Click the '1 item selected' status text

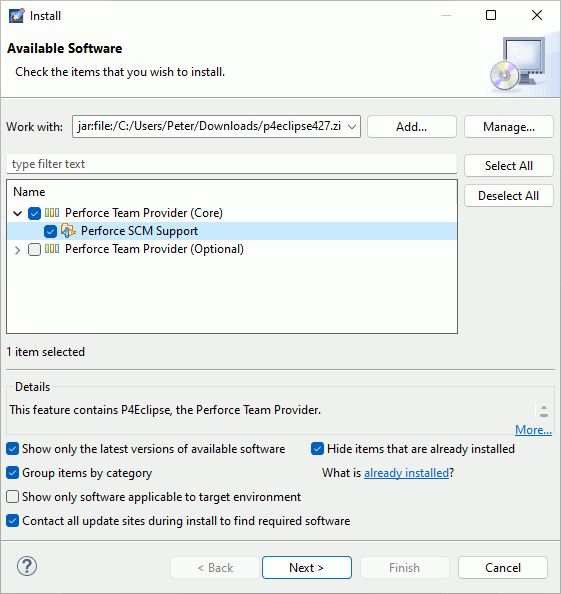click(45, 352)
